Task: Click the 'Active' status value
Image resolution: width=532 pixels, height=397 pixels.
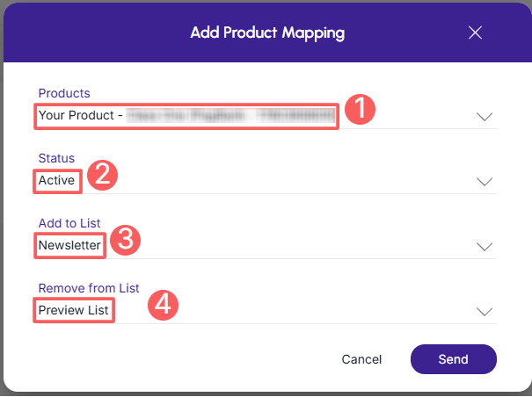Action: pyautogui.click(x=56, y=180)
